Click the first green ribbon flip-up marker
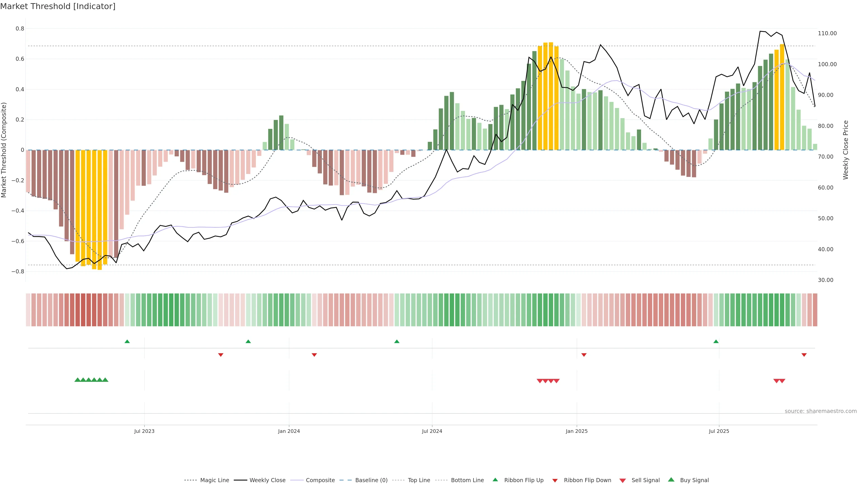Viewport: 868px width, 488px height. pos(127,342)
